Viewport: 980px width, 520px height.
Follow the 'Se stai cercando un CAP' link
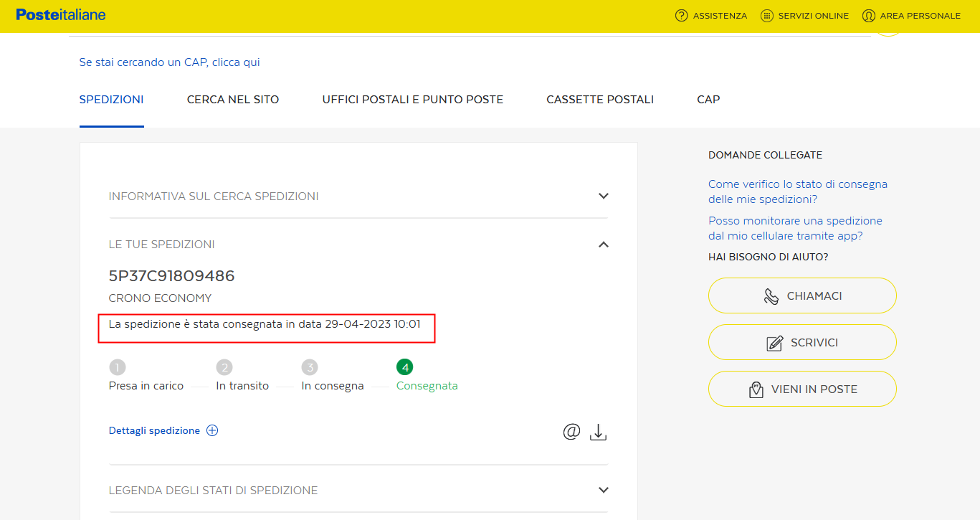(169, 62)
